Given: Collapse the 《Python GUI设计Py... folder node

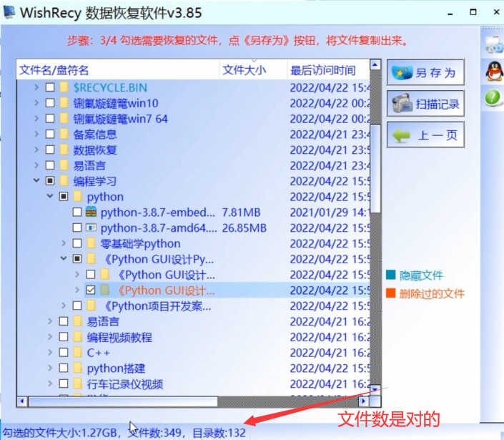Looking at the screenshot, I should pos(64,258).
